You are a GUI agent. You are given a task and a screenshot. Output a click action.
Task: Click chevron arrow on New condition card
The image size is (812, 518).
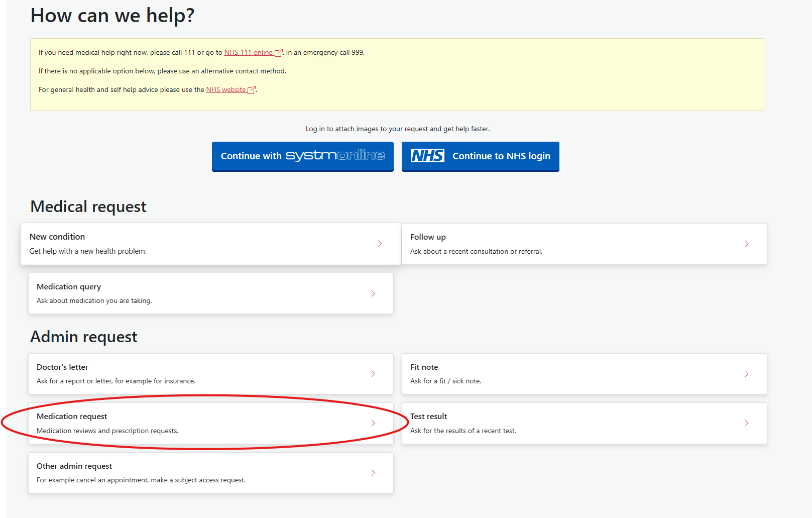(380, 244)
